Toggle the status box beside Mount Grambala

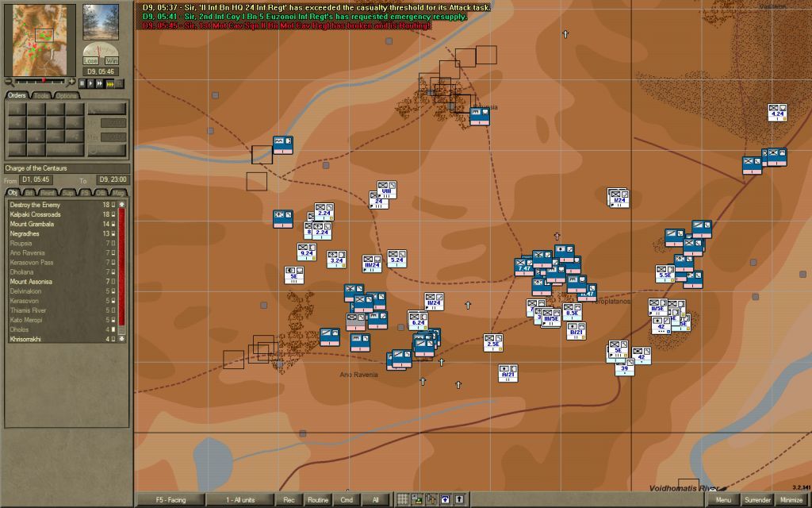pyautogui.click(x=113, y=224)
